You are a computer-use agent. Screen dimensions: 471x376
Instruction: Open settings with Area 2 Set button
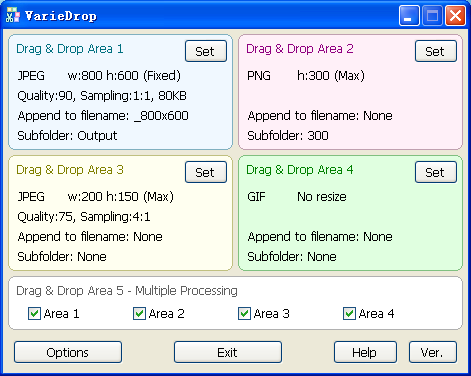pos(436,51)
